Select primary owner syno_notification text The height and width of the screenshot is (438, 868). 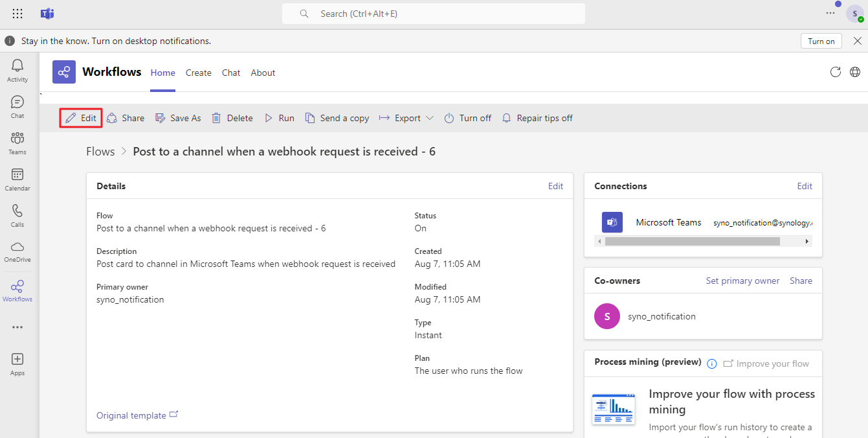130,299
